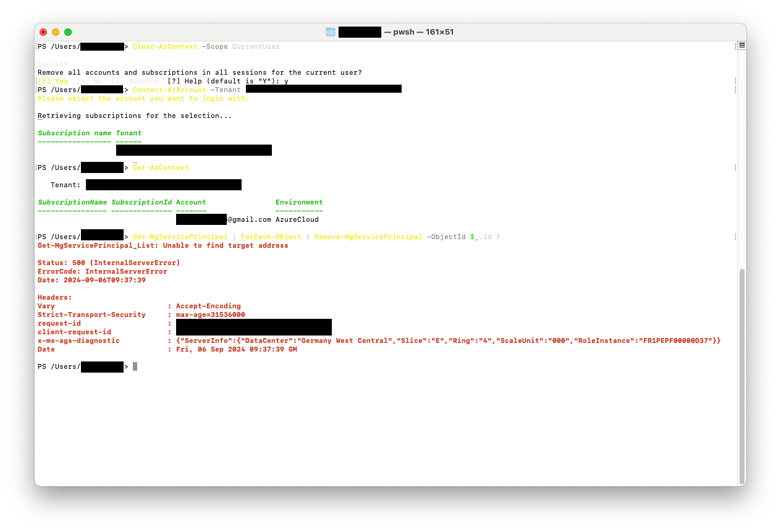Click the faint 'Confirm' heading
Image resolution: width=781 pixels, height=532 pixels.
(53, 64)
